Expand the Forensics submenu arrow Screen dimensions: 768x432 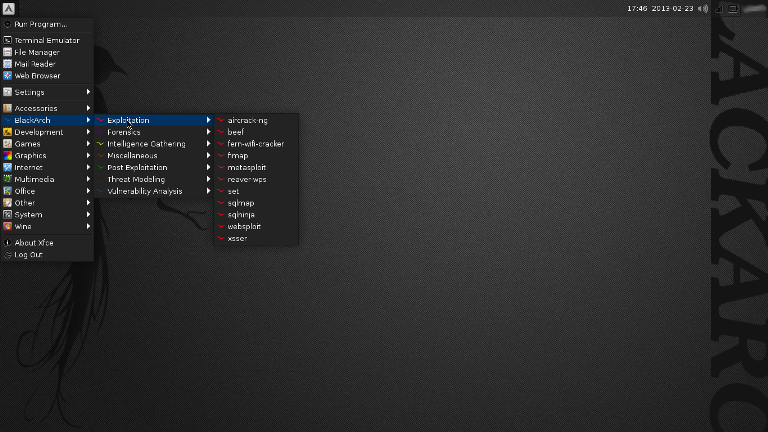[x=208, y=132]
